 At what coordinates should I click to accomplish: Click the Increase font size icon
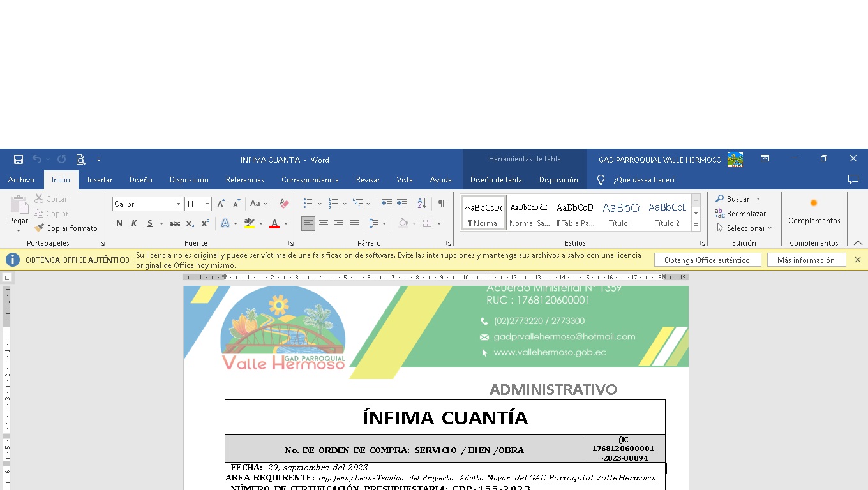pyautogui.click(x=221, y=204)
